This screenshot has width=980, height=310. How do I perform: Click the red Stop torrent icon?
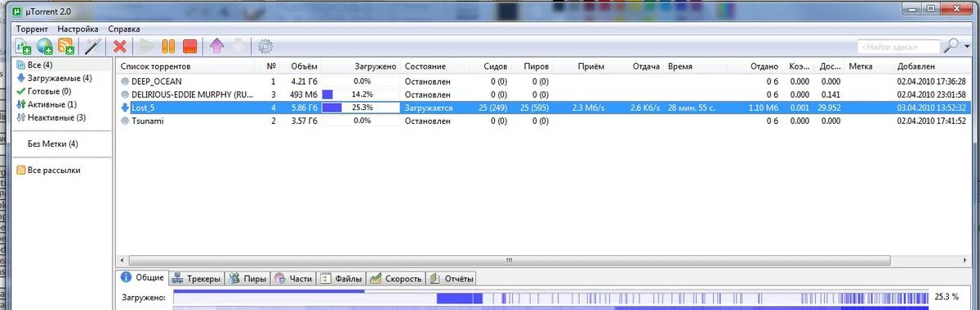pyautogui.click(x=189, y=47)
